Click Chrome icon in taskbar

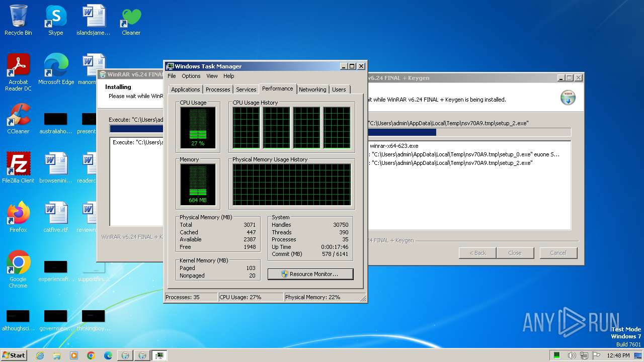tap(91, 355)
